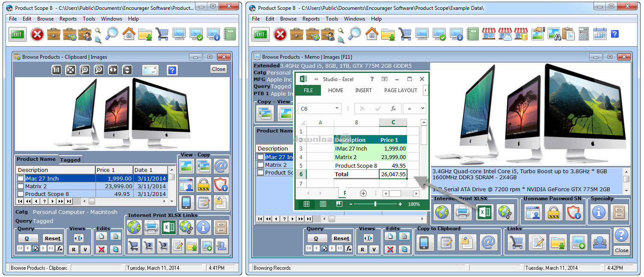Switch to Excel's INSERT ribbon tab
The image size is (644, 277).
tap(363, 90)
